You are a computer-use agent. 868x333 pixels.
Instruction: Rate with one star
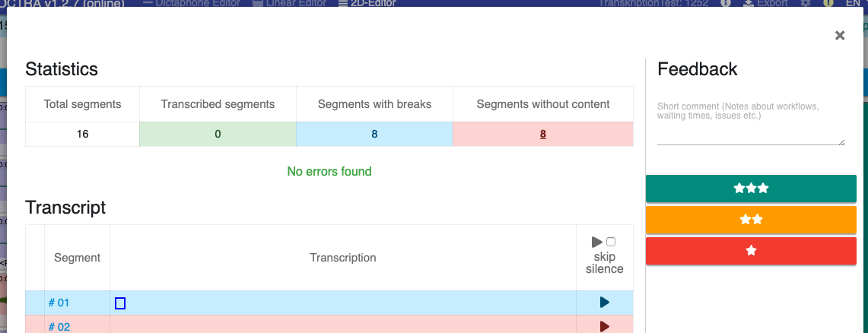pos(751,251)
